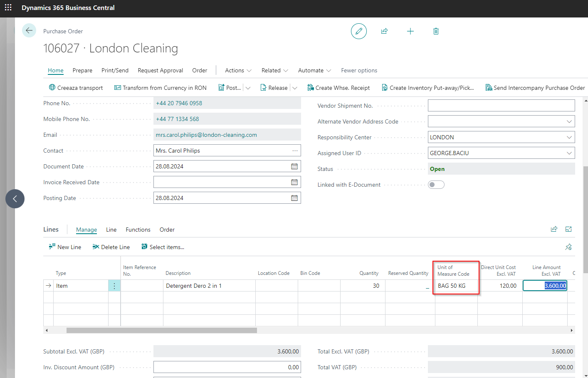
Task: Open the Order menu in Lines
Action: pos(167,230)
